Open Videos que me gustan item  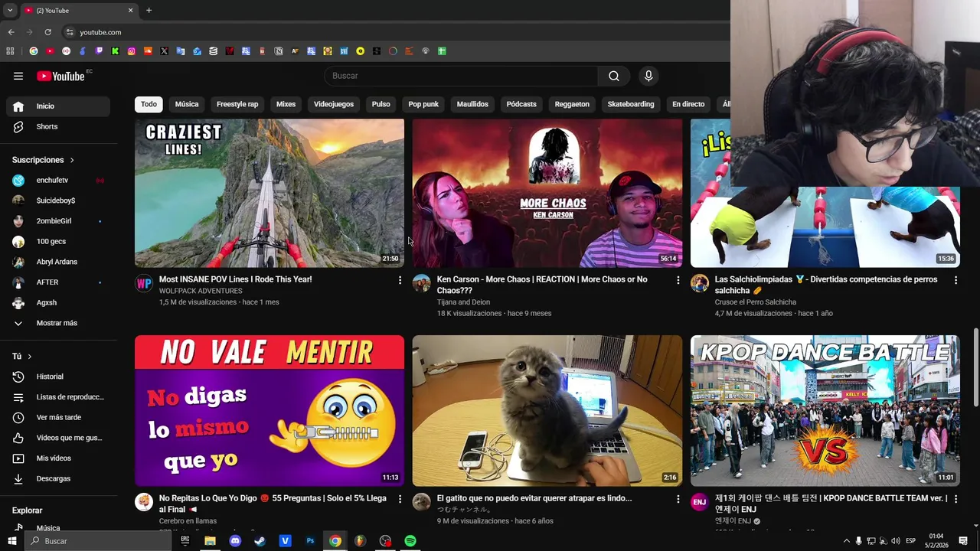click(58, 438)
